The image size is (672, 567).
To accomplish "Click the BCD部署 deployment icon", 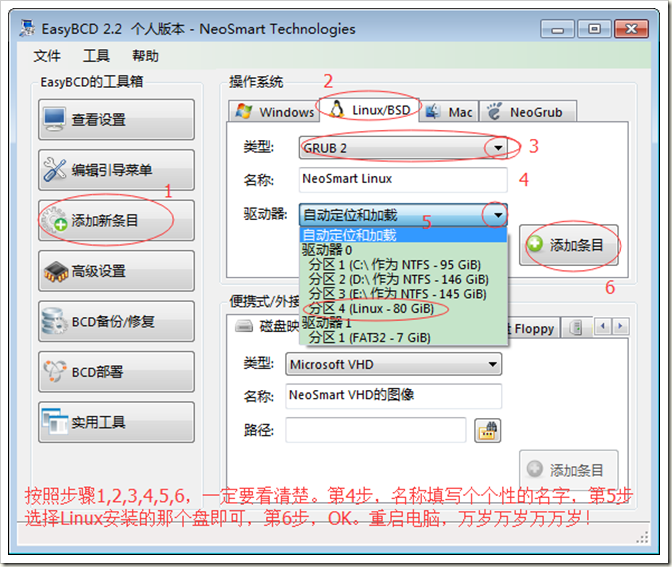I will pos(55,371).
